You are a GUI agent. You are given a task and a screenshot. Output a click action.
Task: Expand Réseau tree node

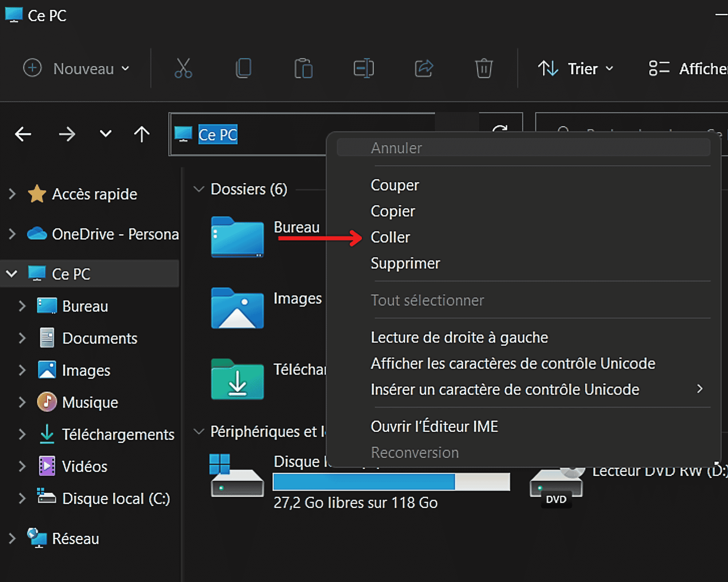coord(12,539)
